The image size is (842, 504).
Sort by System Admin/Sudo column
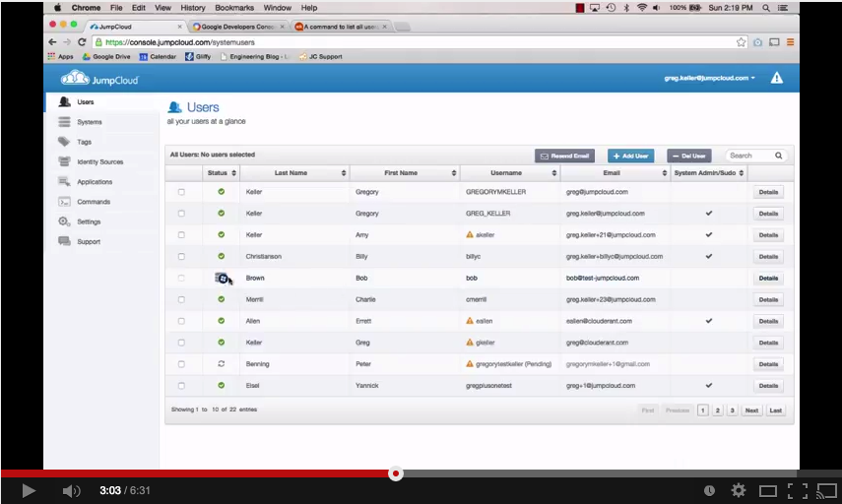point(709,173)
